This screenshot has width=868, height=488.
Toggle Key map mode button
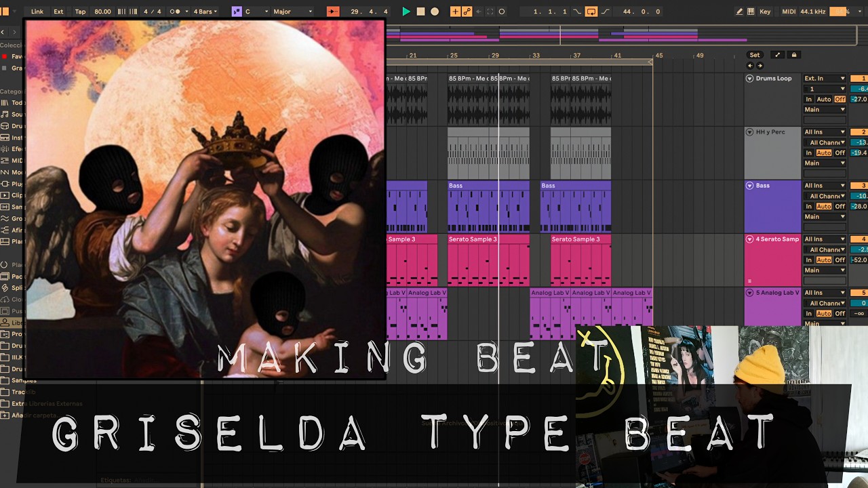click(x=765, y=12)
